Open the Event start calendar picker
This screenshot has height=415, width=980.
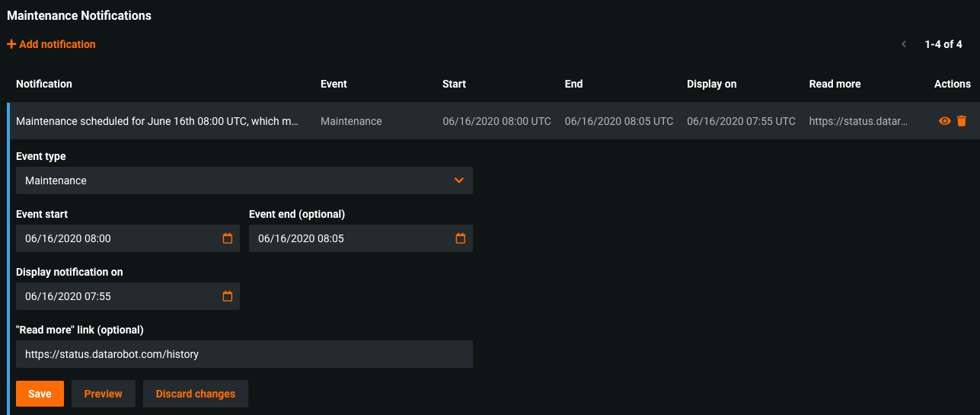coord(227,238)
